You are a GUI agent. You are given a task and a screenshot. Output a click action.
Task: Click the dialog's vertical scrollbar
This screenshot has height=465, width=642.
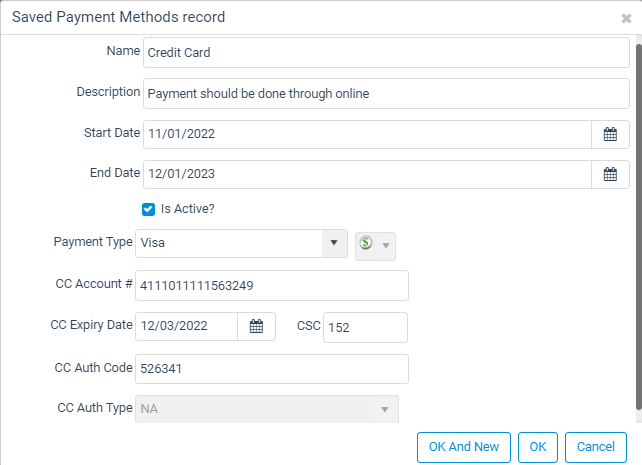click(638, 220)
